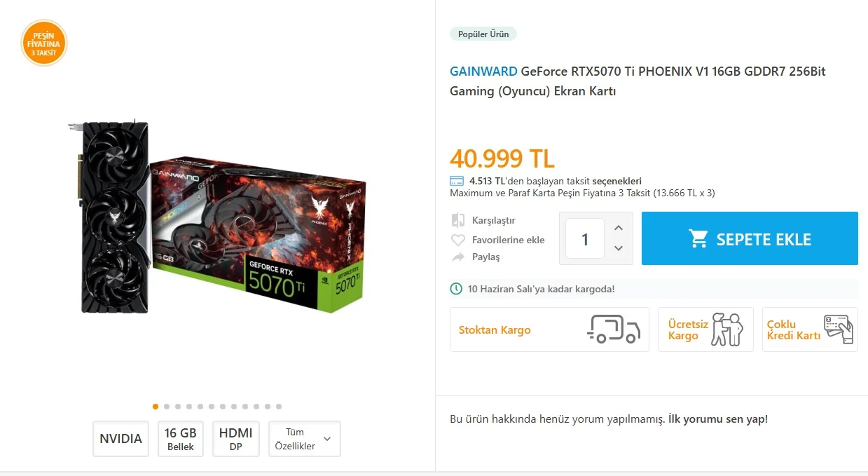Expand the Tüm Özellikler dropdown
Image resolution: width=868 pixels, height=476 pixels.
(x=304, y=439)
